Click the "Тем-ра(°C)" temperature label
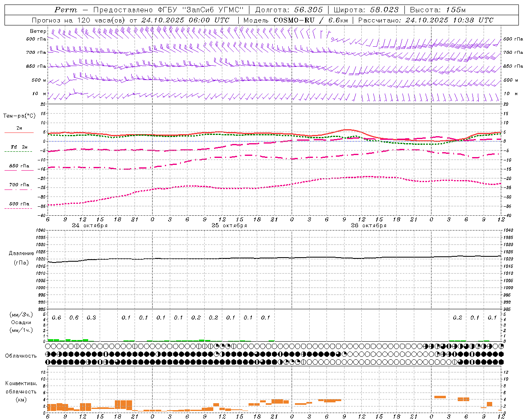 point(19,116)
